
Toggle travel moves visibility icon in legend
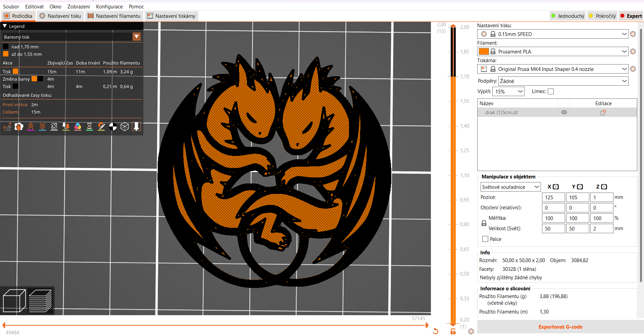[7, 127]
